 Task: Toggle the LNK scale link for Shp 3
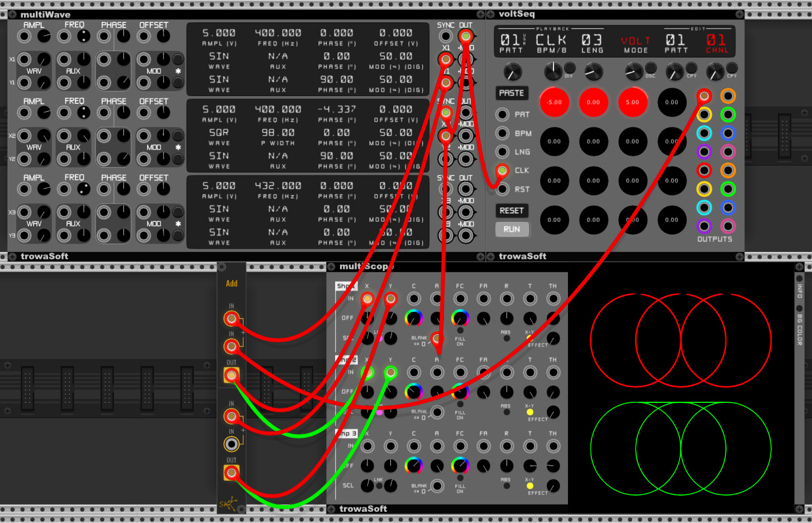[x=379, y=486]
